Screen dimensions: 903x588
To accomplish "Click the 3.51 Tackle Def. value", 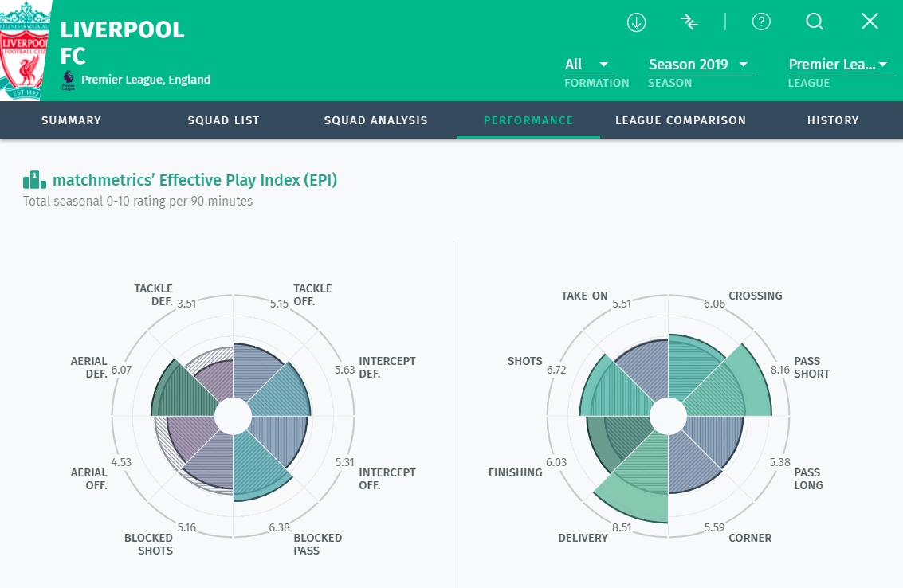I will point(186,304).
